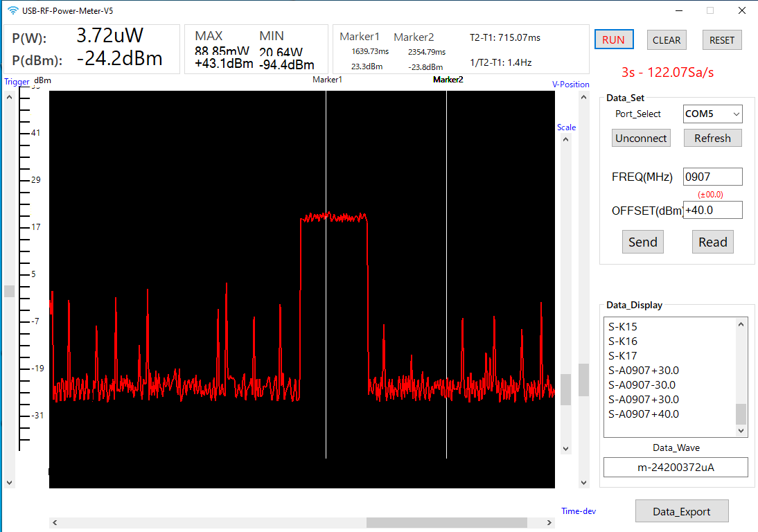Click the -24.2dBm power reading
The height and width of the screenshot is (532, 758).
pyautogui.click(x=119, y=58)
